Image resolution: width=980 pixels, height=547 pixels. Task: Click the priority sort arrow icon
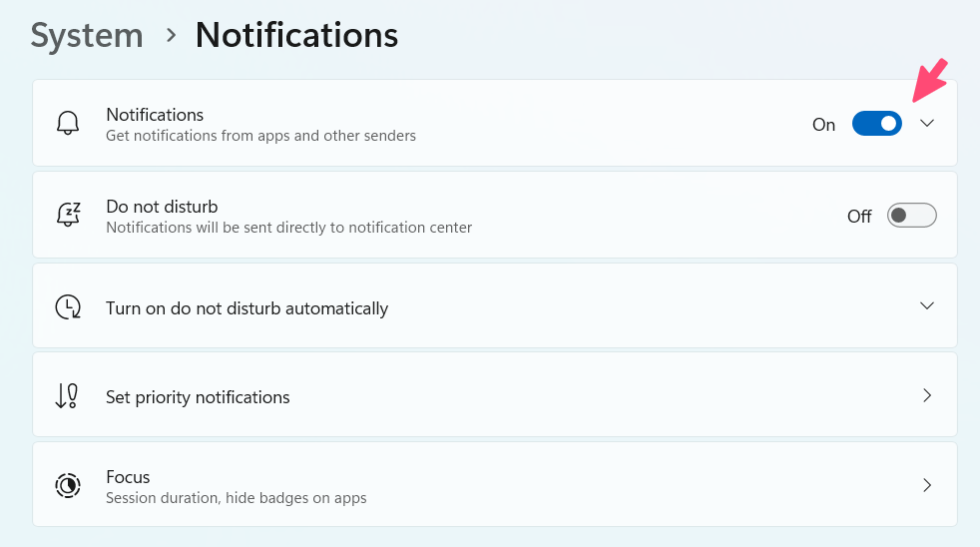tap(67, 396)
